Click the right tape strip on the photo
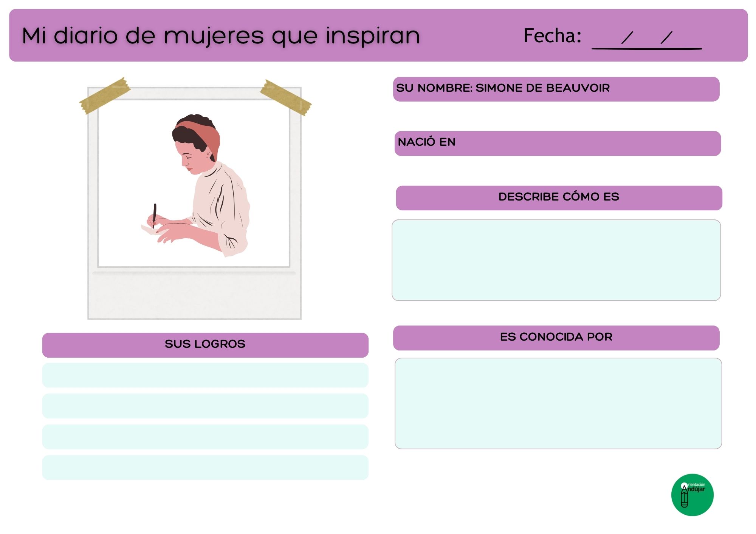The width and height of the screenshot is (756, 534). coord(286,97)
